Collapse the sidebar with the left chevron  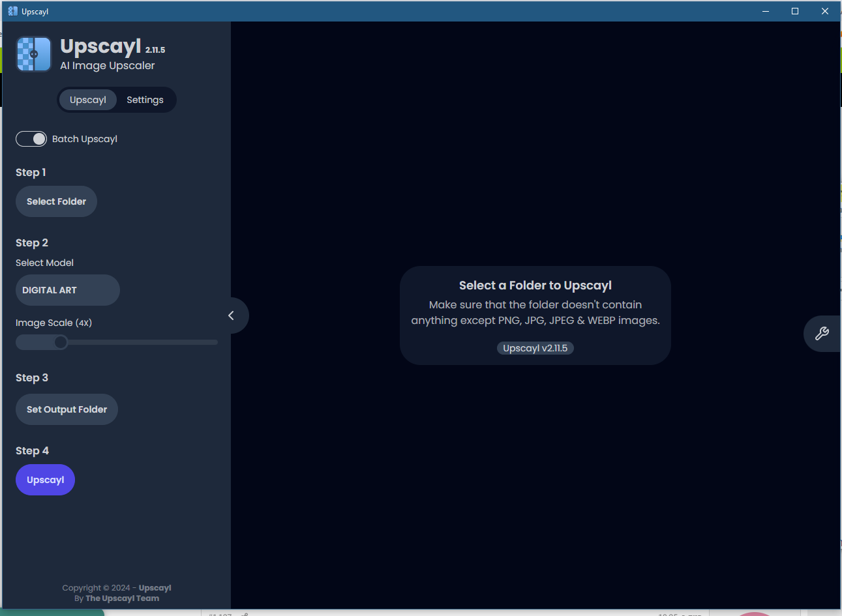coord(232,315)
